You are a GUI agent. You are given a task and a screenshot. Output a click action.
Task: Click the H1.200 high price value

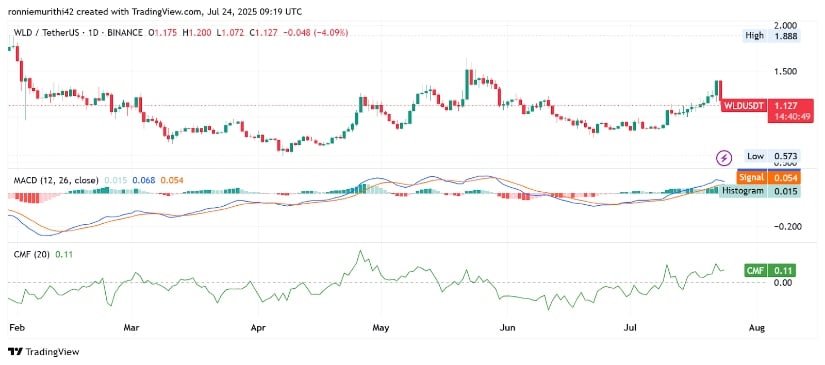(198, 33)
